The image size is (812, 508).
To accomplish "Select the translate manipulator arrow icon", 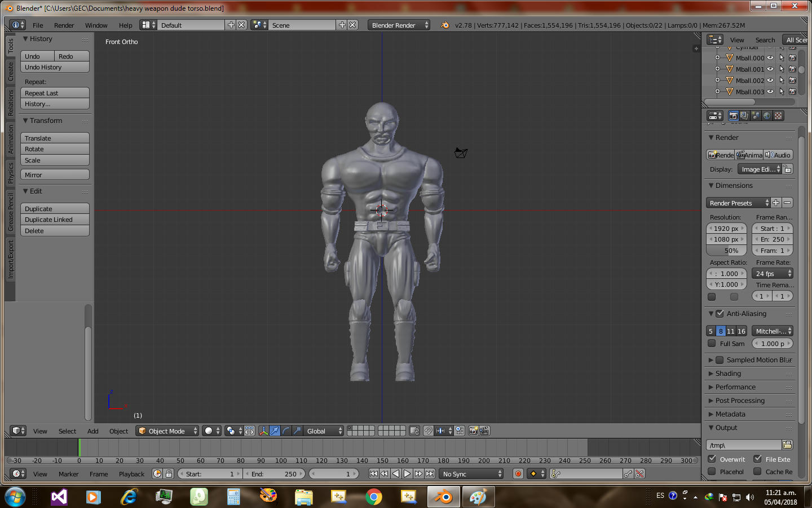I will click(275, 431).
